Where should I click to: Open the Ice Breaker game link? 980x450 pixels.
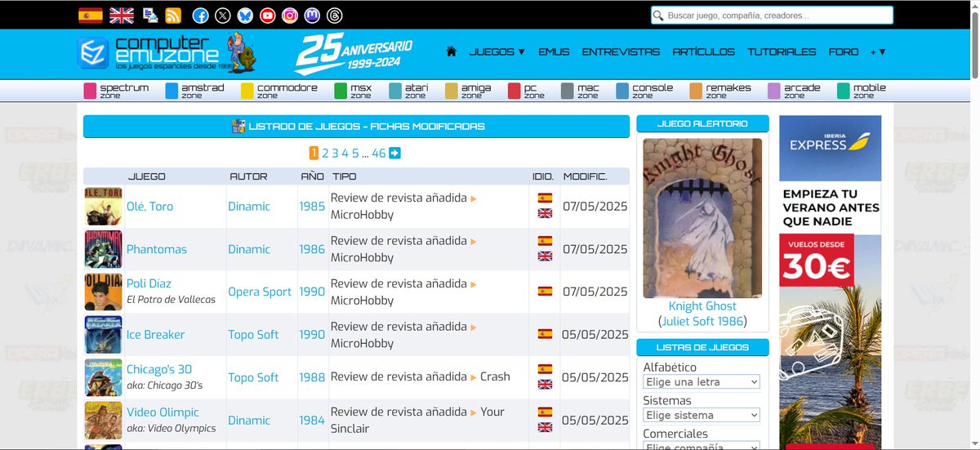tap(155, 335)
